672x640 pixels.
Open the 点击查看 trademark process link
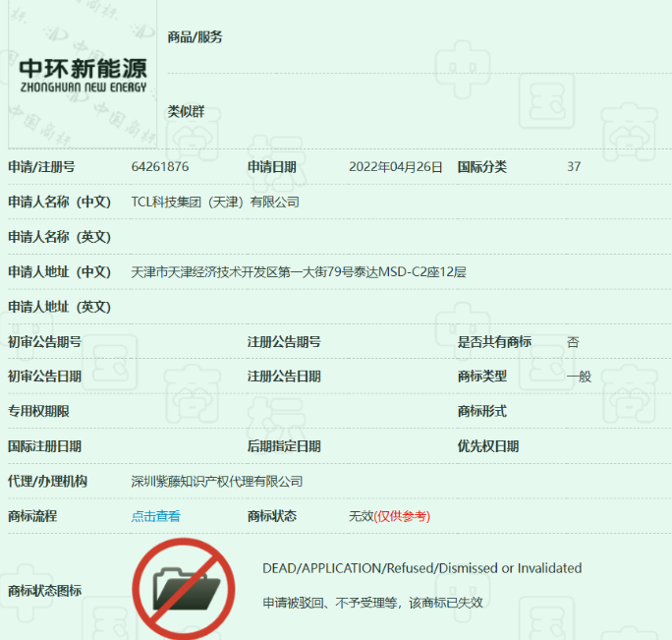(155, 516)
